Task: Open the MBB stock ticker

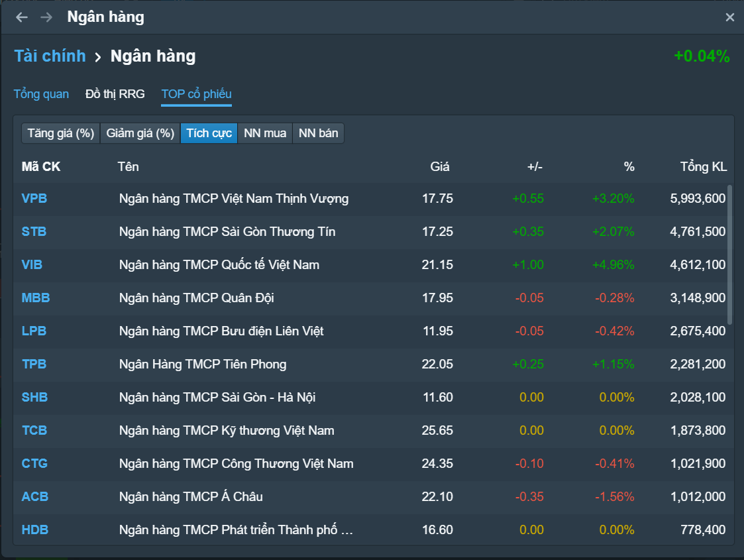Action: [36, 298]
